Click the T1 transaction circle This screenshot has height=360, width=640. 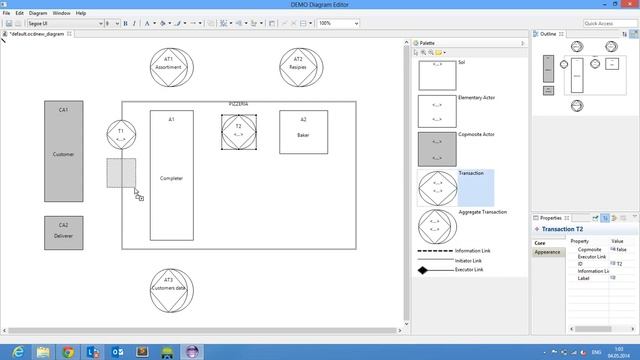tap(121, 134)
